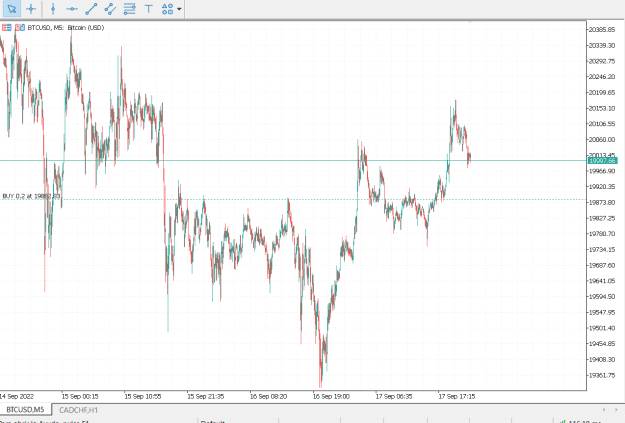625x423 pixels.
Task: Select the arrow cursor tool
Action: [12, 8]
